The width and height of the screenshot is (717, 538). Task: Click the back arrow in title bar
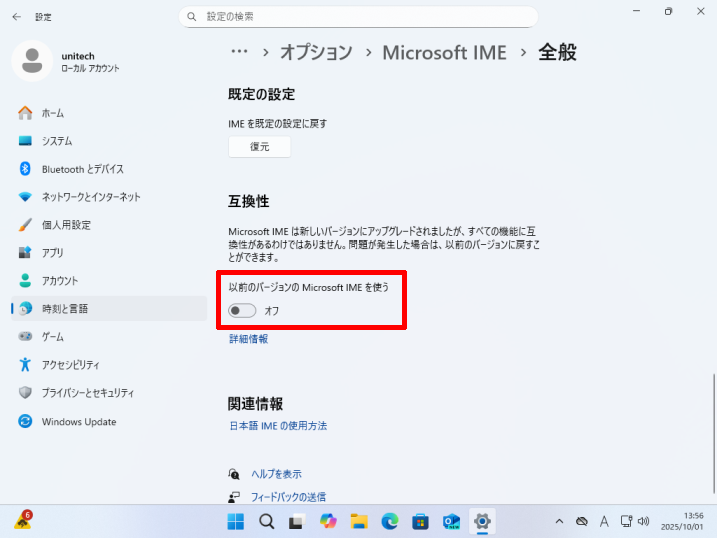pos(16,17)
